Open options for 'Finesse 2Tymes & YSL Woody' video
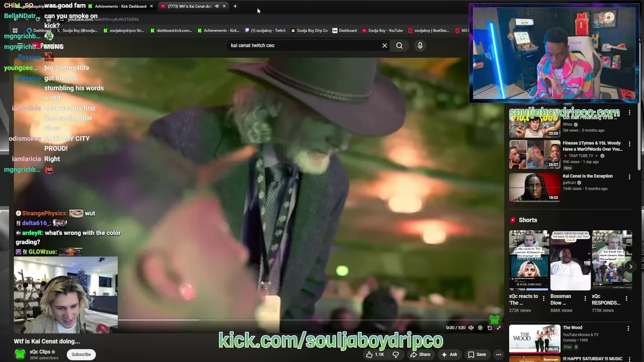This screenshot has height=362, width=644. [629, 144]
